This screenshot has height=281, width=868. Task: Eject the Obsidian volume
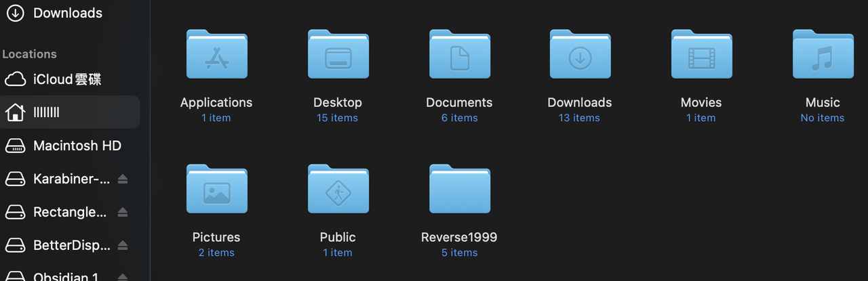[122, 277]
